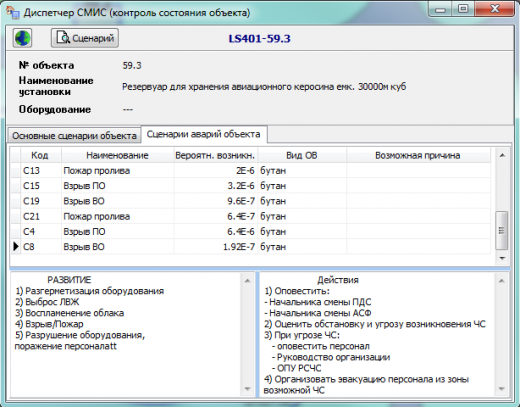Screen dimensions: 520x407
Task: Click the LS401-59.3 title label
Action: point(259,39)
